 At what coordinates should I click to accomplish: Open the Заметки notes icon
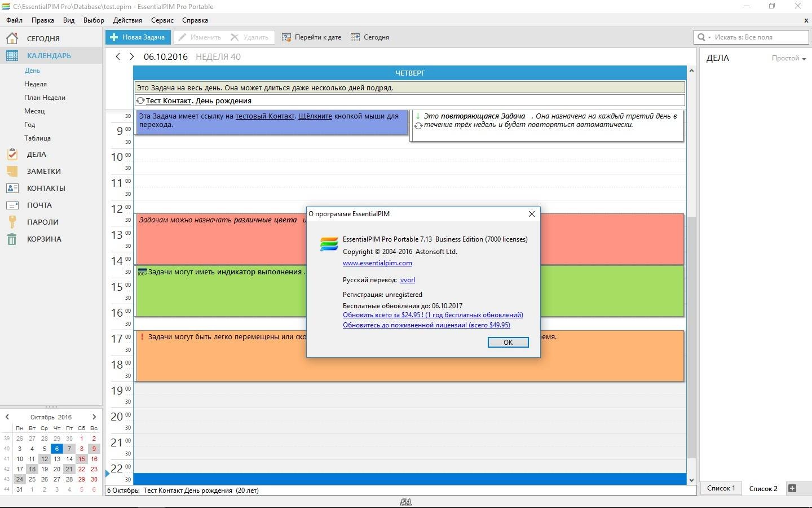12,171
